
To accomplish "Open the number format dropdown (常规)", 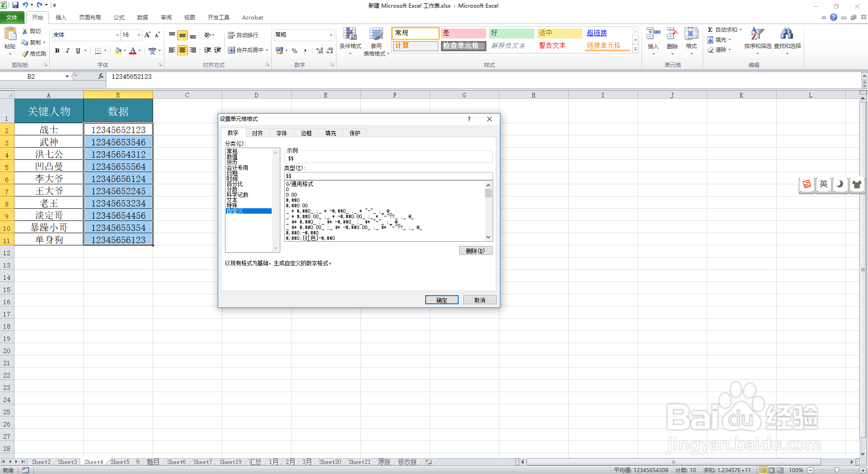I will [x=331, y=35].
